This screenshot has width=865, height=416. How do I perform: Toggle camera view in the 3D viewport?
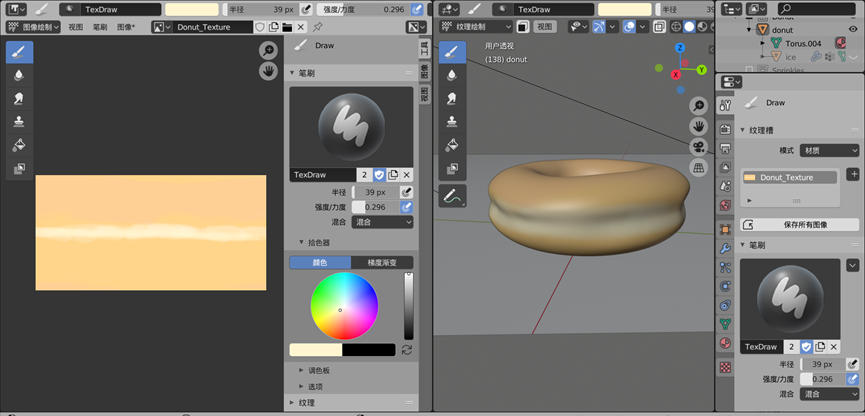698,147
